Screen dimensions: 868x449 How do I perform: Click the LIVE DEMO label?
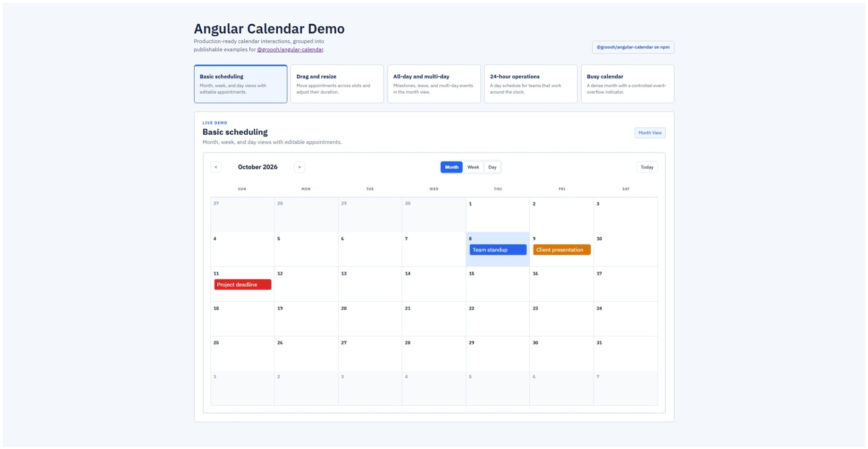215,123
